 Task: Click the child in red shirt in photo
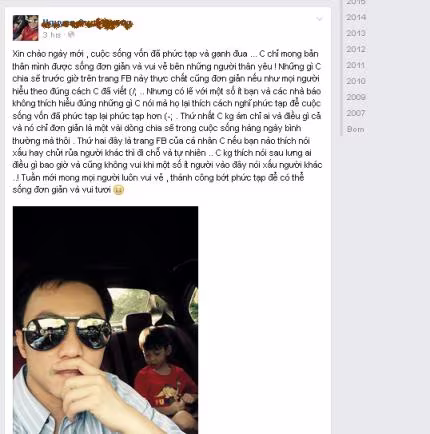tap(165, 373)
